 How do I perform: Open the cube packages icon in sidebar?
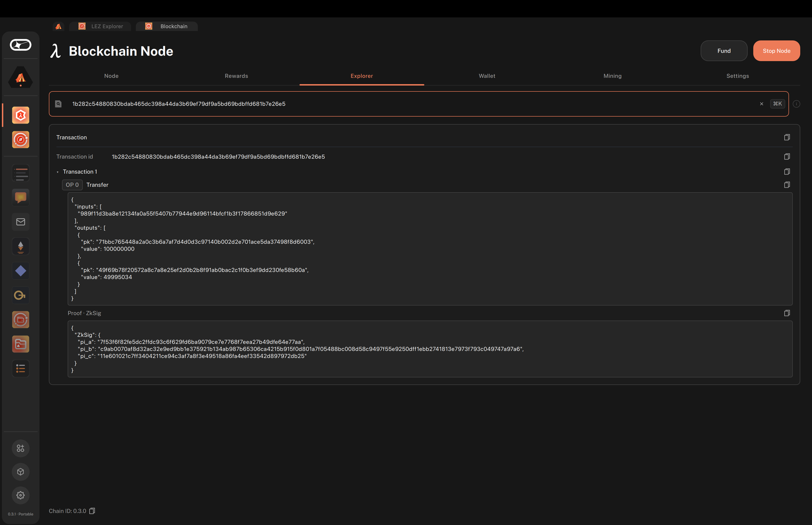pyautogui.click(x=21, y=472)
